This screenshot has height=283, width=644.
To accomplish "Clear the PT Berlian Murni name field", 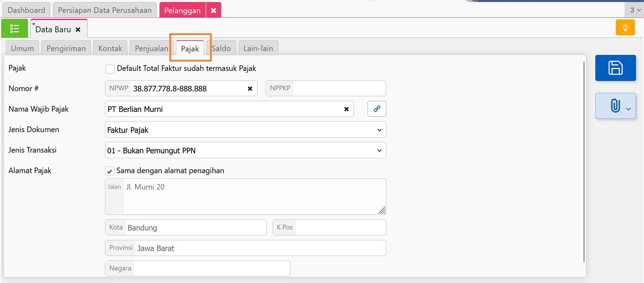I will click(x=346, y=109).
